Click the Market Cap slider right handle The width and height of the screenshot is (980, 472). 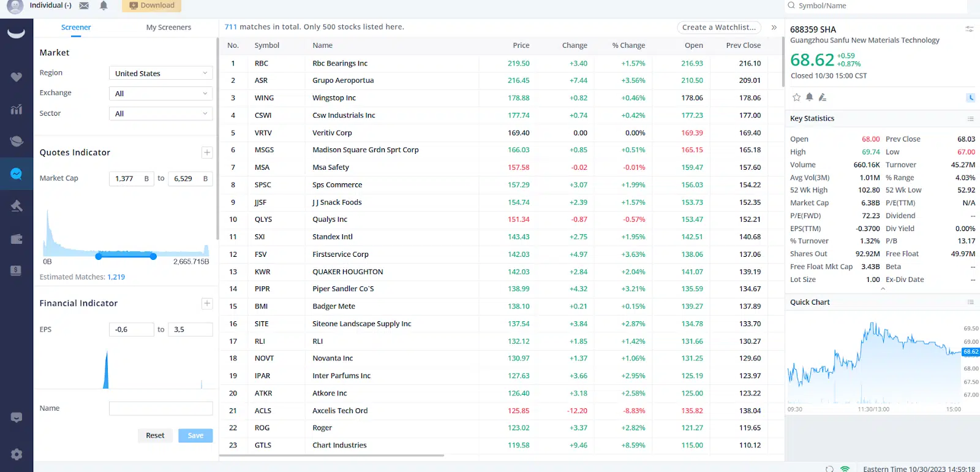(153, 256)
